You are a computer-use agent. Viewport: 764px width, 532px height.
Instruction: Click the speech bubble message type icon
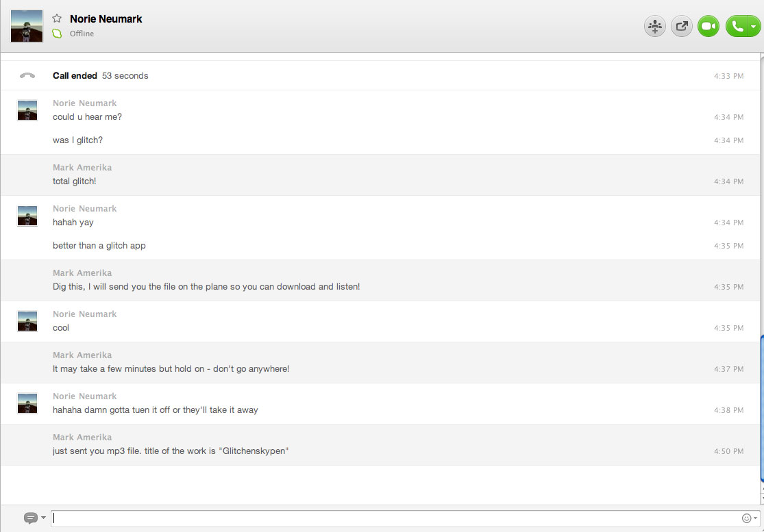30,518
